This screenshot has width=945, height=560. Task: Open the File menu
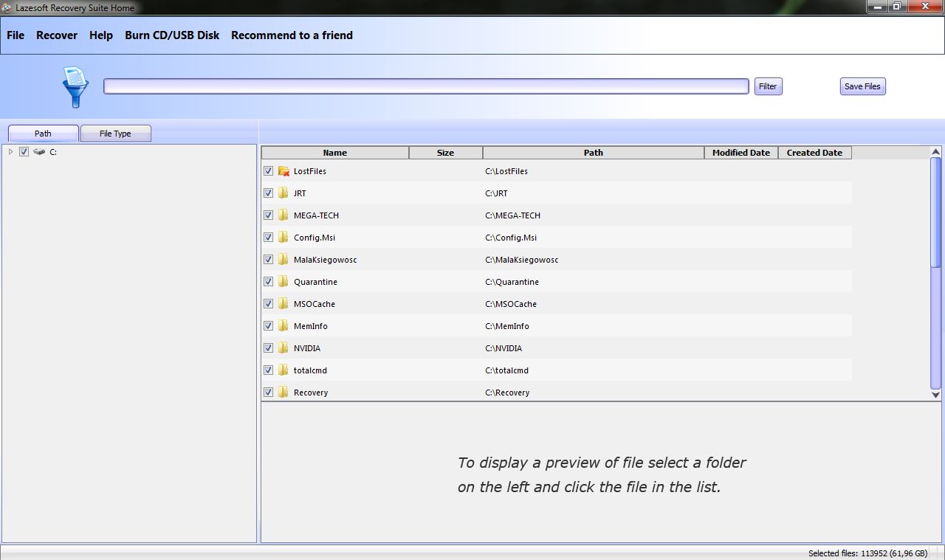[x=16, y=35]
